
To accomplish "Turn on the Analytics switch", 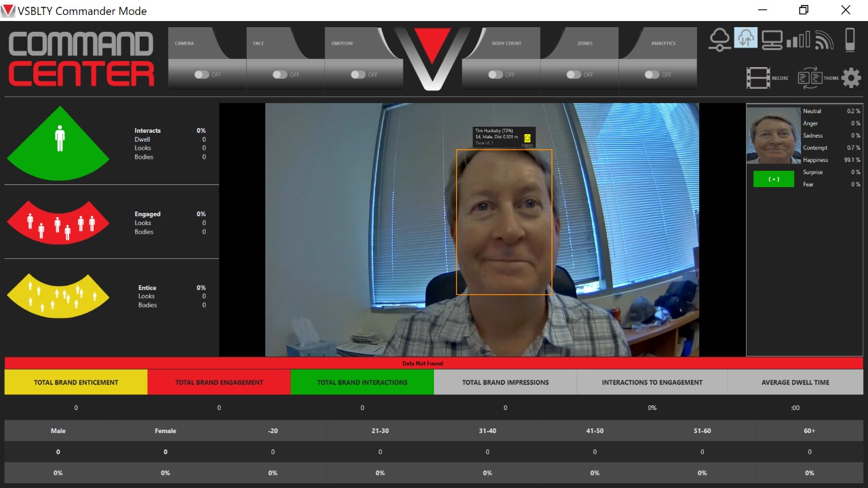I will coord(652,75).
